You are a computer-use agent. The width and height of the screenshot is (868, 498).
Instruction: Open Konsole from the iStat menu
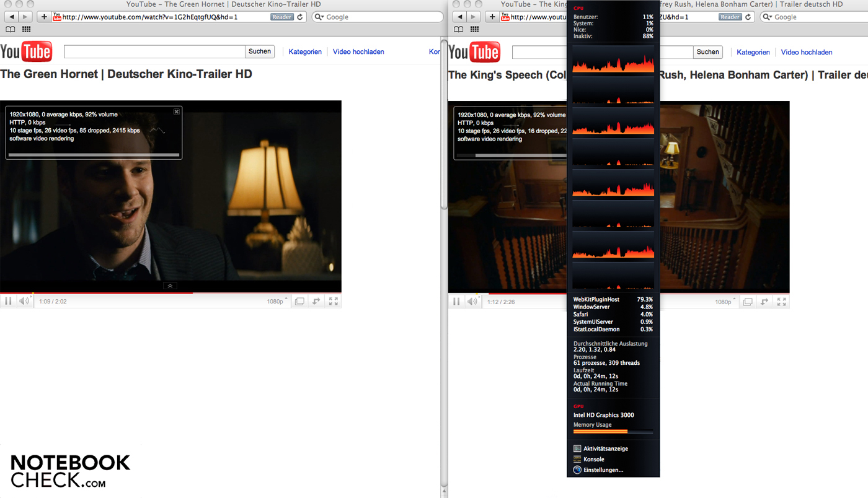[x=589, y=459]
